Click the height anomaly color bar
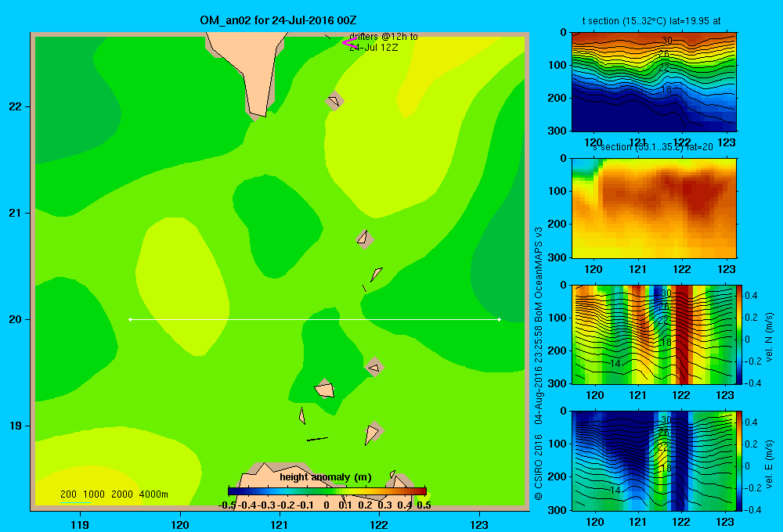The height and width of the screenshot is (532, 783). (x=327, y=491)
